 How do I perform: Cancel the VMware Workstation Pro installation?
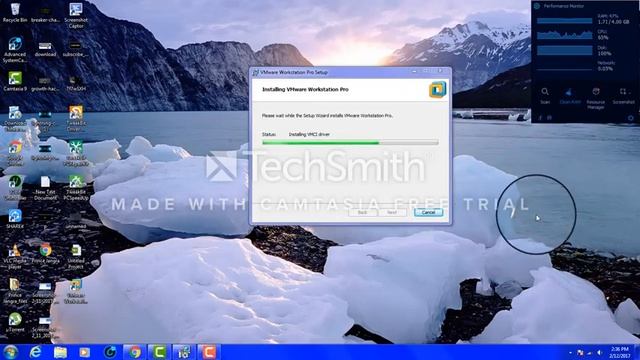point(428,212)
